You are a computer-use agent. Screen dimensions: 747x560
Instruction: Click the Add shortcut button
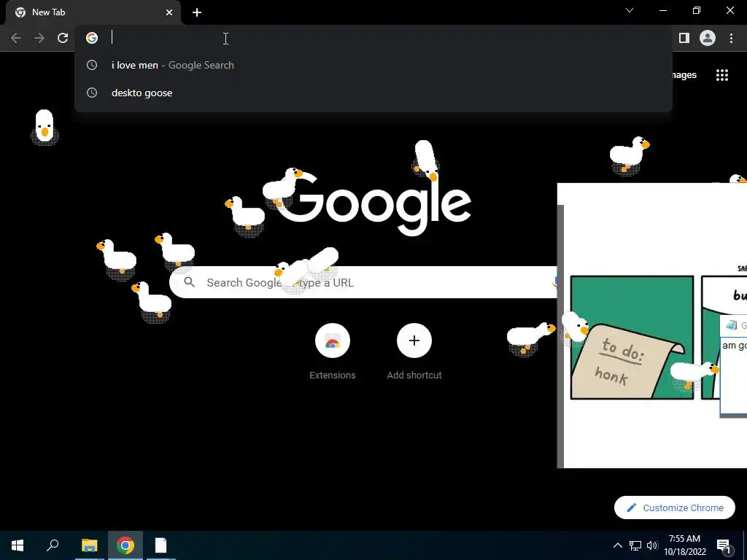414,351
